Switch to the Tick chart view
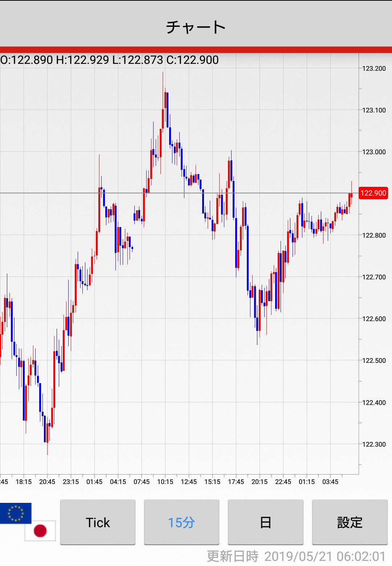The image size is (392, 566). pyautogui.click(x=98, y=522)
